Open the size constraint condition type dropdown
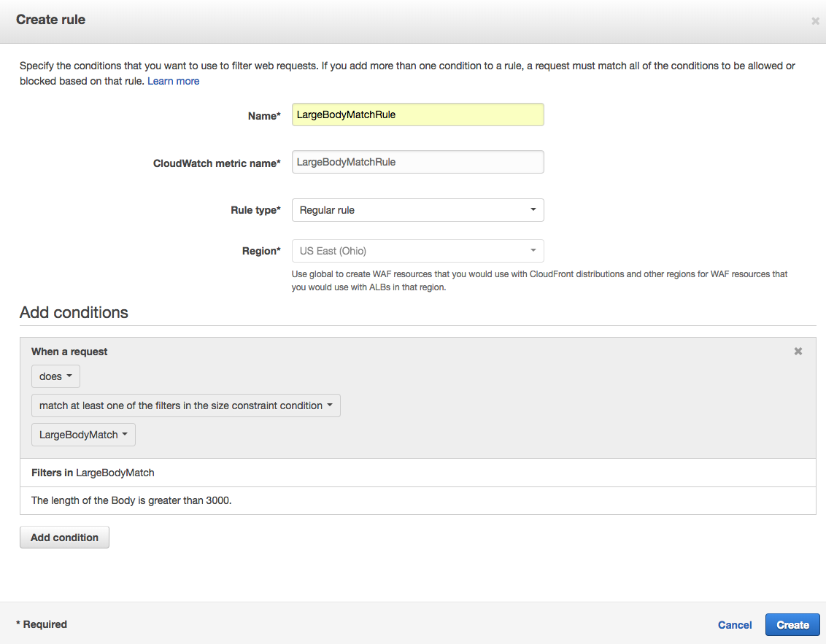 click(x=186, y=406)
